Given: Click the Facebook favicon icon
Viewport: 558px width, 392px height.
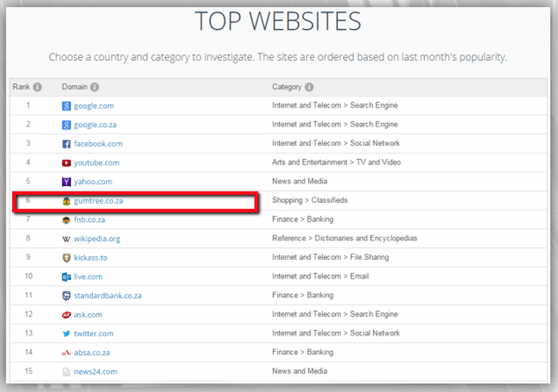Looking at the screenshot, I should pyautogui.click(x=66, y=144).
